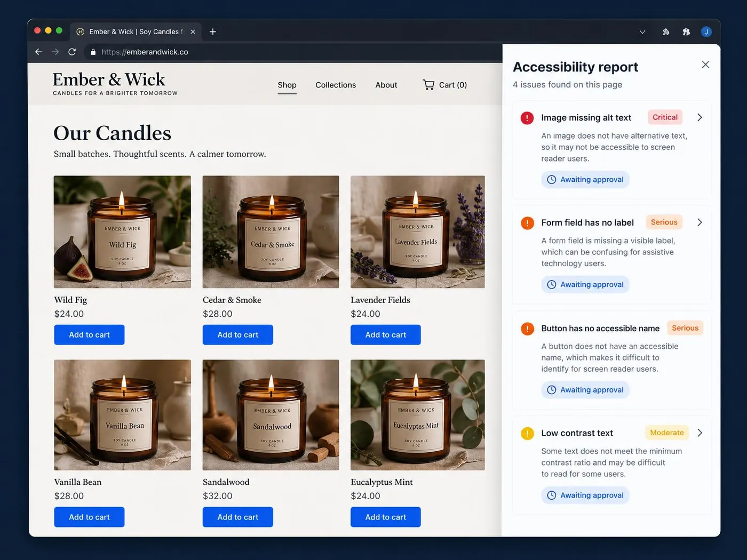747x560 pixels.
Task: Click the red Critical alert icon
Action: pos(527,118)
